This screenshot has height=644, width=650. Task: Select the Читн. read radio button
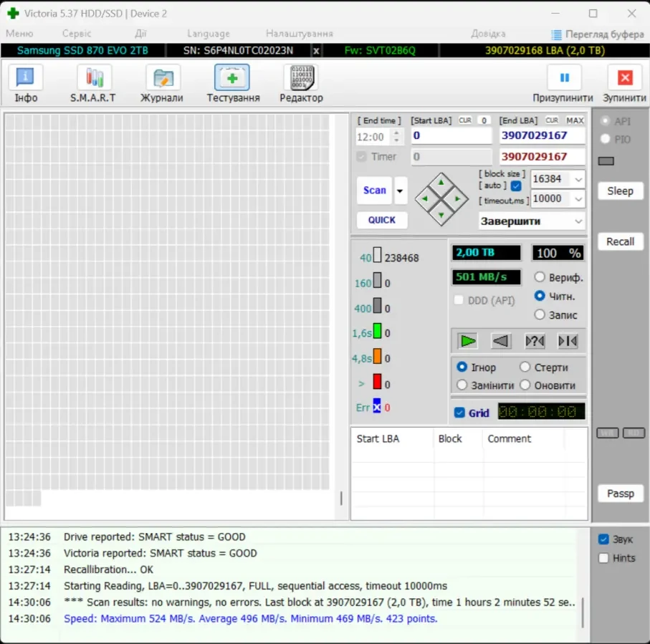pyautogui.click(x=540, y=296)
